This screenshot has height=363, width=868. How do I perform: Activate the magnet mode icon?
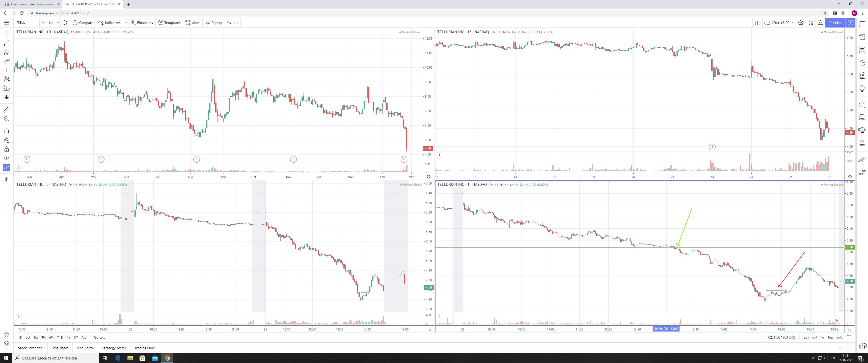[6, 131]
